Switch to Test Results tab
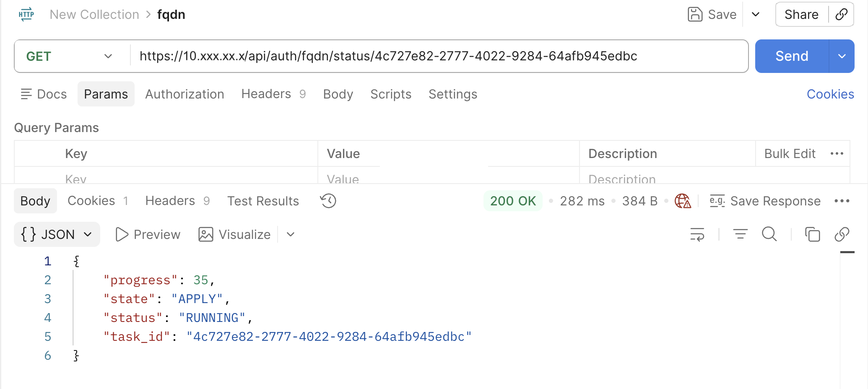The width and height of the screenshot is (868, 389). pyautogui.click(x=263, y=201)
